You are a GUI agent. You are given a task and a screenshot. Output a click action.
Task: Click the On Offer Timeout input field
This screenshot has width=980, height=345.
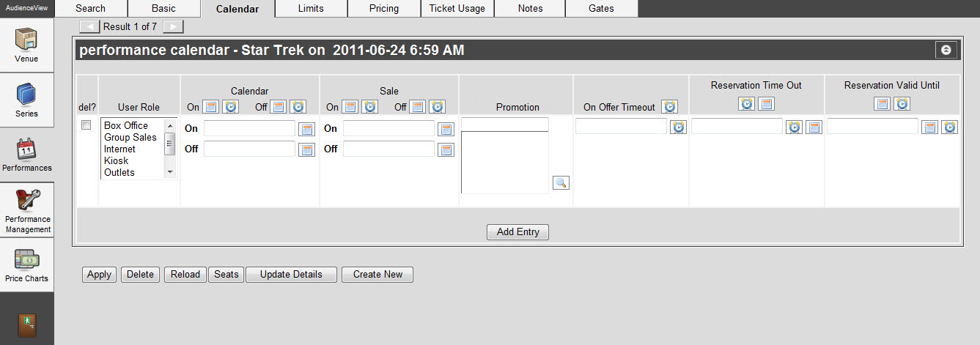point(622,126)
